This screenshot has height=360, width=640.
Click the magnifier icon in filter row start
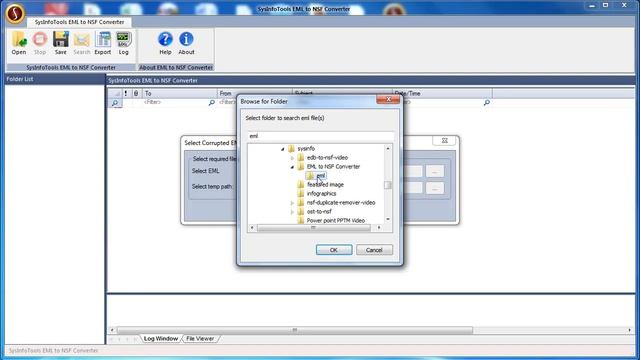coord(115,103)
